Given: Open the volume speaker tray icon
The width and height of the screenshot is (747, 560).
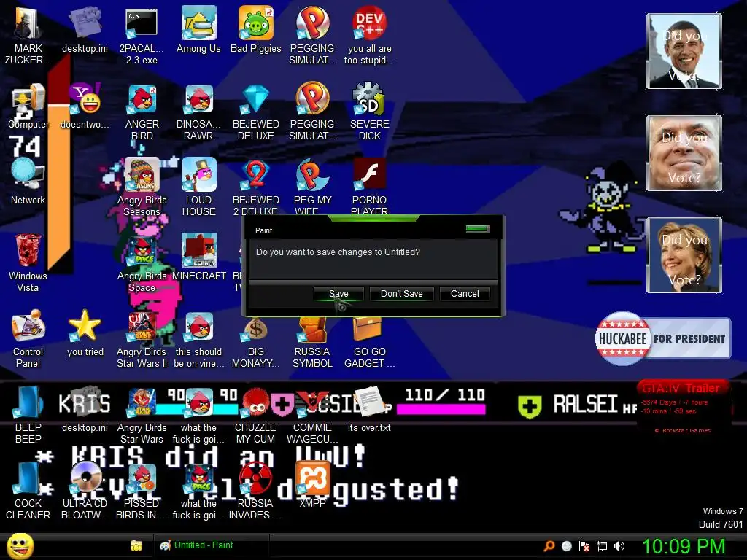Looking at the screenshot, I should tap(619, 546).
